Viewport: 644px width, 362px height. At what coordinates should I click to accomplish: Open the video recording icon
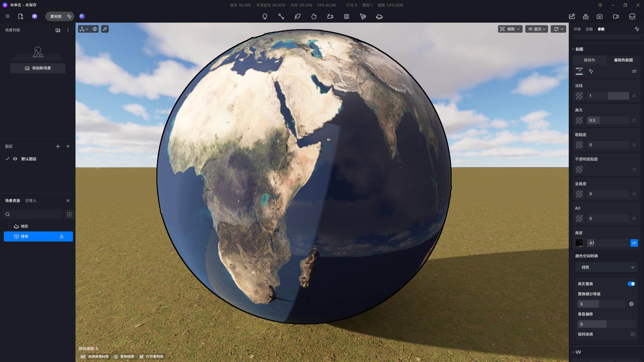tap(616, 17)
